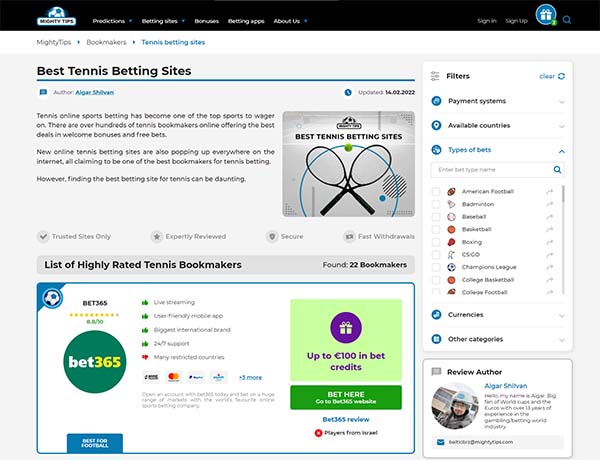Open the Predictions dropdown menu

(112, 21)
